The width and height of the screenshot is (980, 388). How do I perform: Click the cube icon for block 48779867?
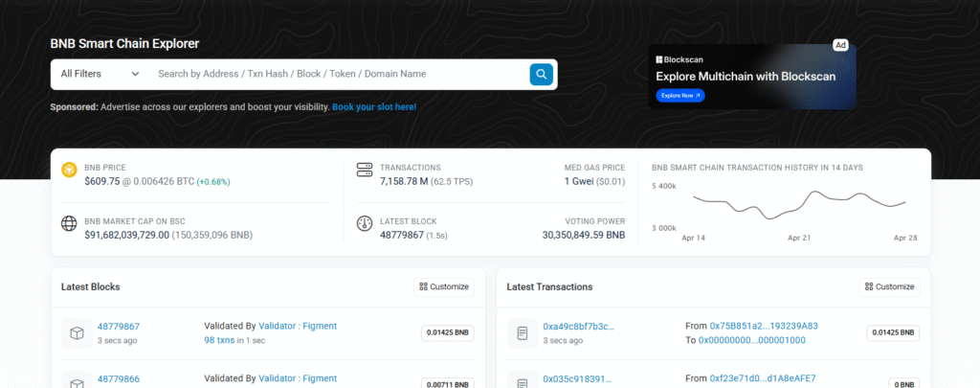tap(77, 333)
